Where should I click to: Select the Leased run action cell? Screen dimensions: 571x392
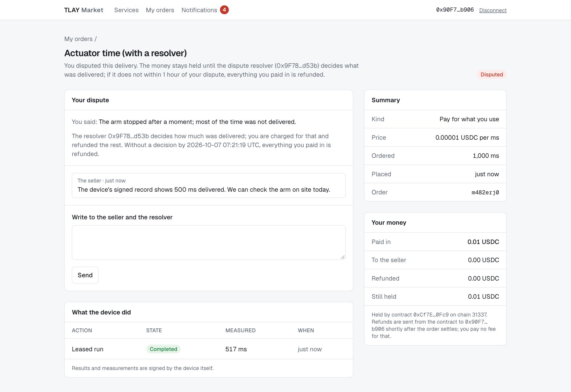pyautogui.click(x=87, y=349)
